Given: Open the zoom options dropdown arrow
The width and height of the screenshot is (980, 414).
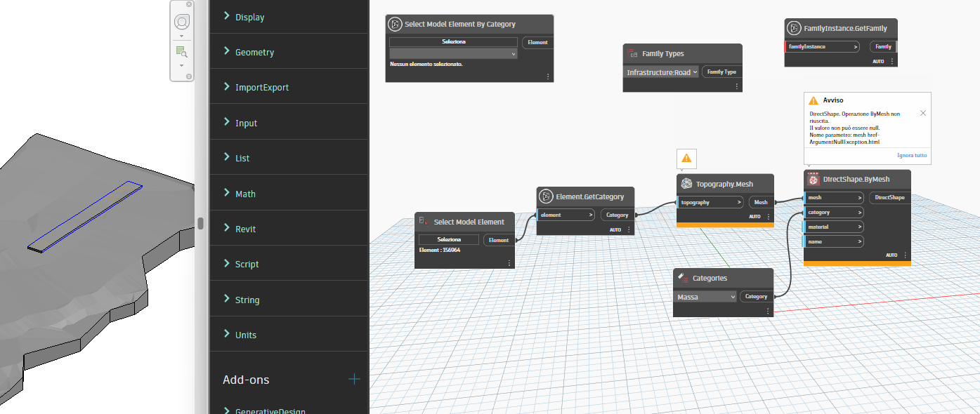Looking at the screenshot, I should 181,65.
